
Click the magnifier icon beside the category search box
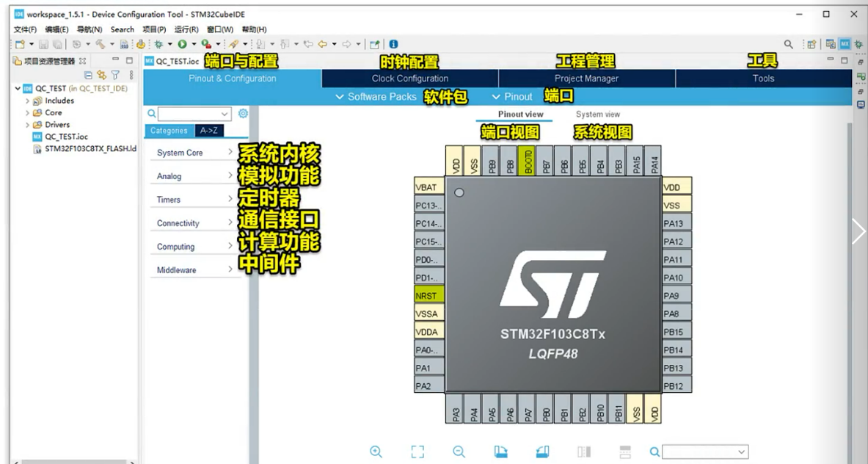[x=151, y=114]
